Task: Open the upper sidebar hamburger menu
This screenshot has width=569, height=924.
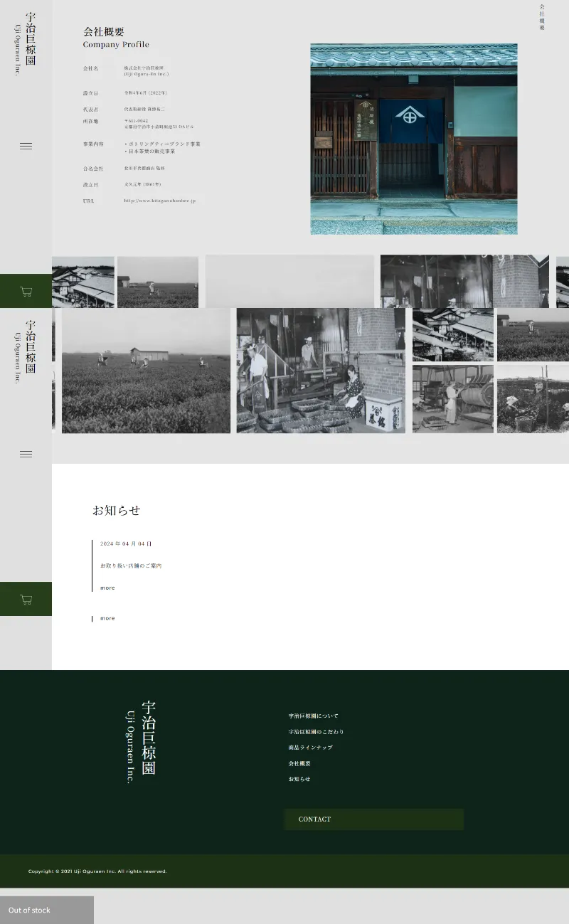Action: 26,146
